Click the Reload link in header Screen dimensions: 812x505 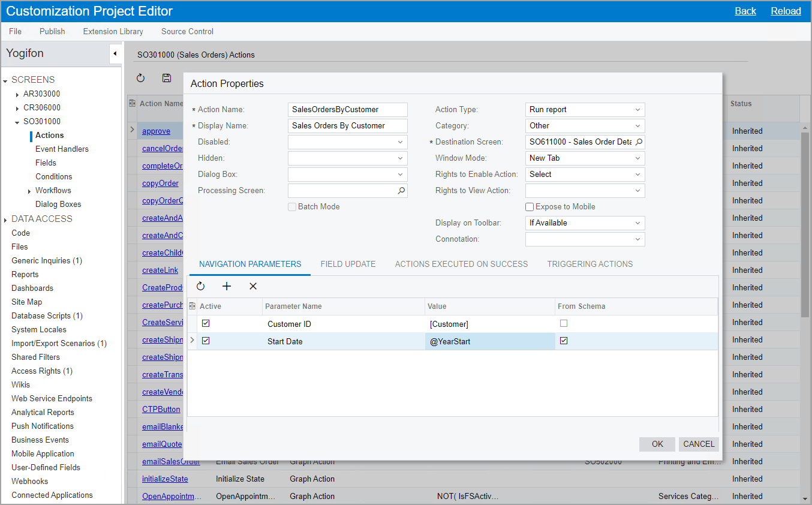tap(786, 11)
